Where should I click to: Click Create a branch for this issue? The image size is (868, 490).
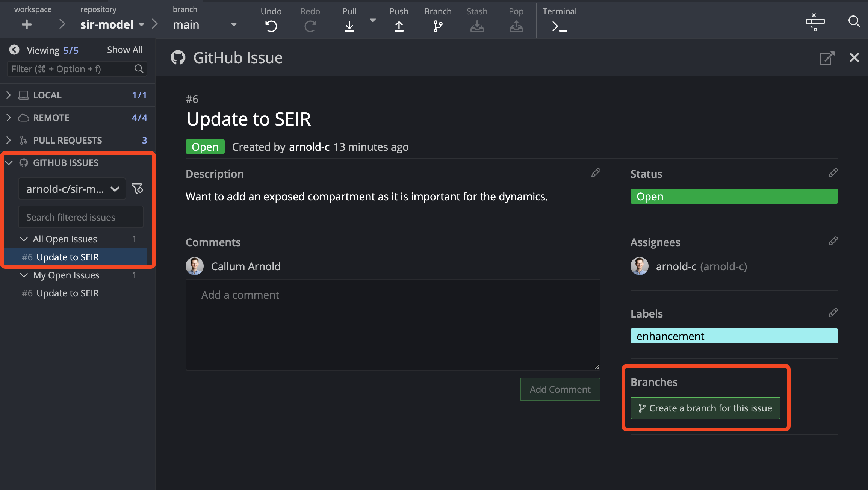point(705,408)
